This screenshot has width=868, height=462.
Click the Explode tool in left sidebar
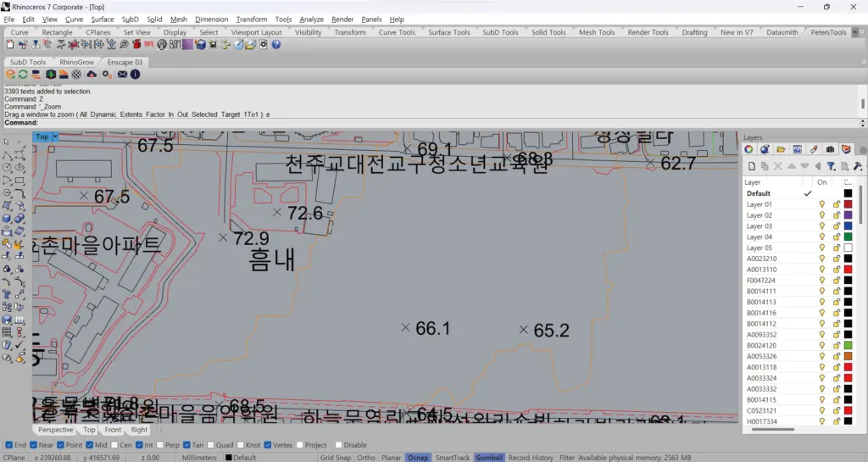click(19, 244)
